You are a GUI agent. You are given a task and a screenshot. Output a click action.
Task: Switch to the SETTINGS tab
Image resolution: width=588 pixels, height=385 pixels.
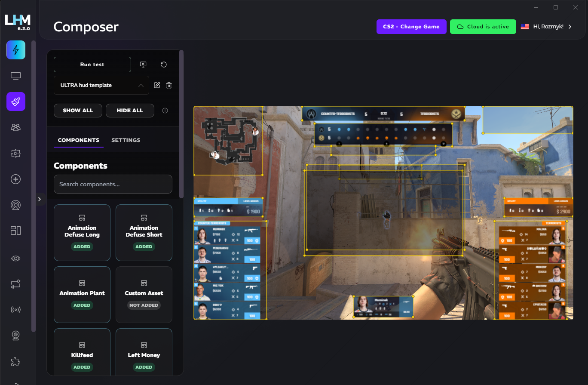pyautogui.click(x=126, y=140)
